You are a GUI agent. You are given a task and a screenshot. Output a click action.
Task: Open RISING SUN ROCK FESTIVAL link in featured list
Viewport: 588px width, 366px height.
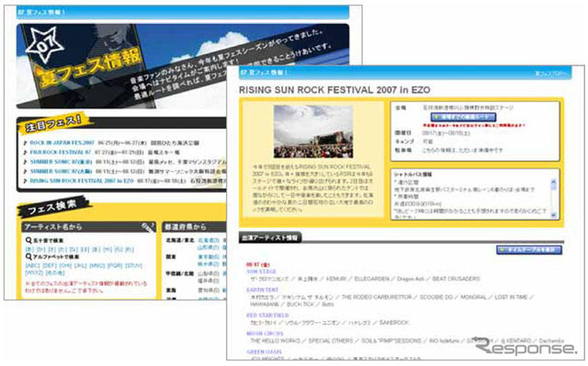(x=82, y=181)
